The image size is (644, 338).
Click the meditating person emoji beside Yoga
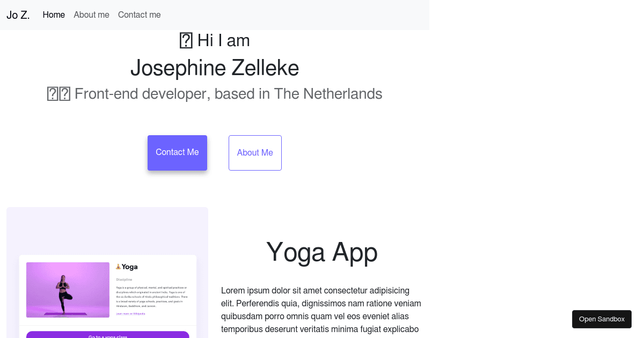(118, 267)
